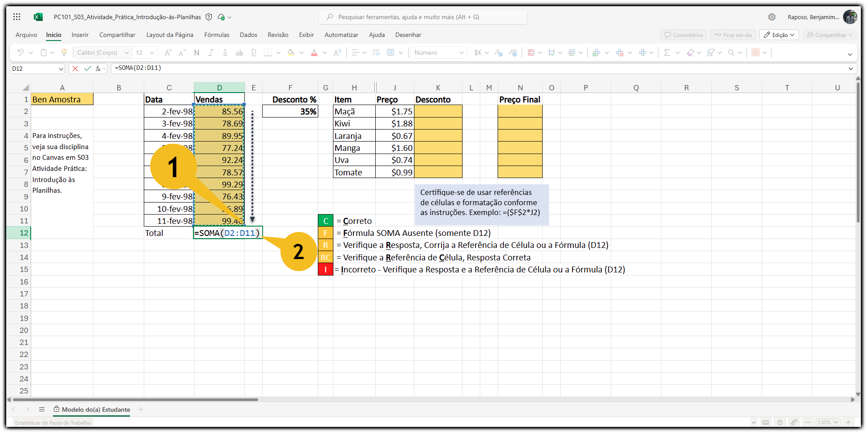Viewport: 868px width, 434px height.
Task: Click the text alignment icon
Action: (x=355, y=53)
